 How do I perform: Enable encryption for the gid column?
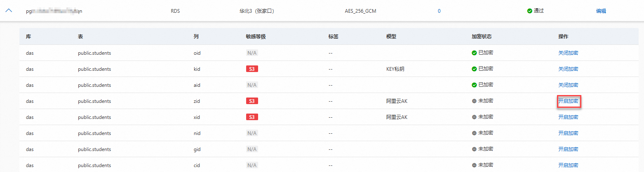tap(568, 149)
